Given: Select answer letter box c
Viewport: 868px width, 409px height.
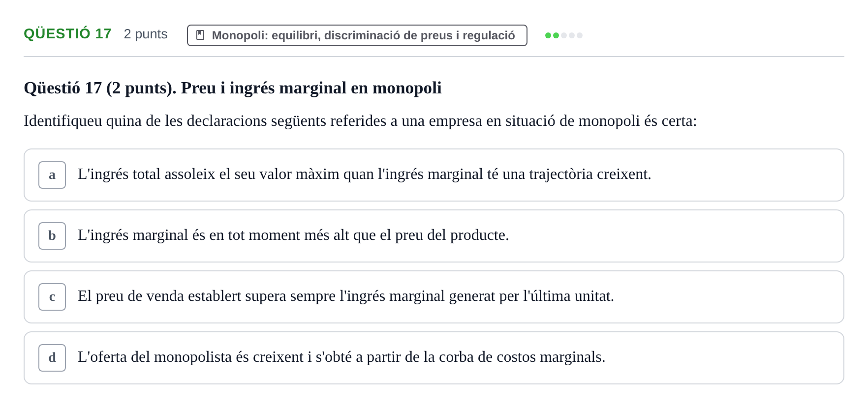Looking at the screenshot, I should click(x=52, y=297).
